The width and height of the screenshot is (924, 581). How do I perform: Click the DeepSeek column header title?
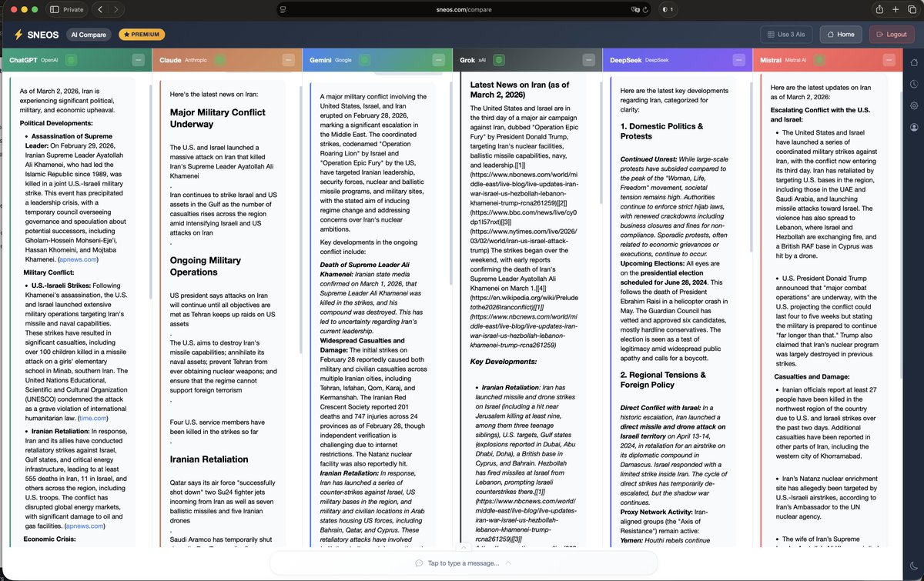625,59
